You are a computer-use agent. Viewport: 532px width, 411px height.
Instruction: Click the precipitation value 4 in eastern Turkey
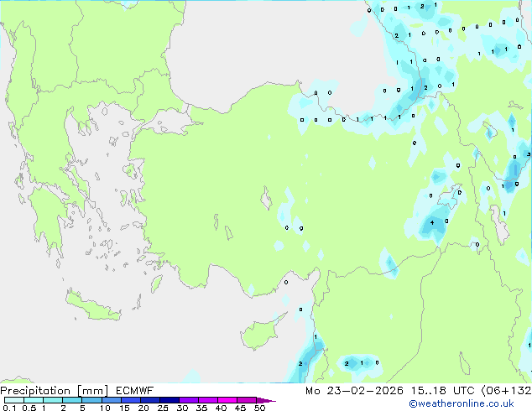pos(432,223)
